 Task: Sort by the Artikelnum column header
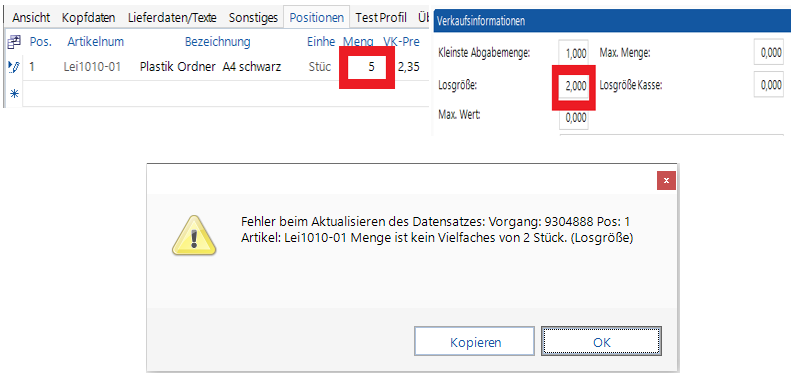pos(95,42)
